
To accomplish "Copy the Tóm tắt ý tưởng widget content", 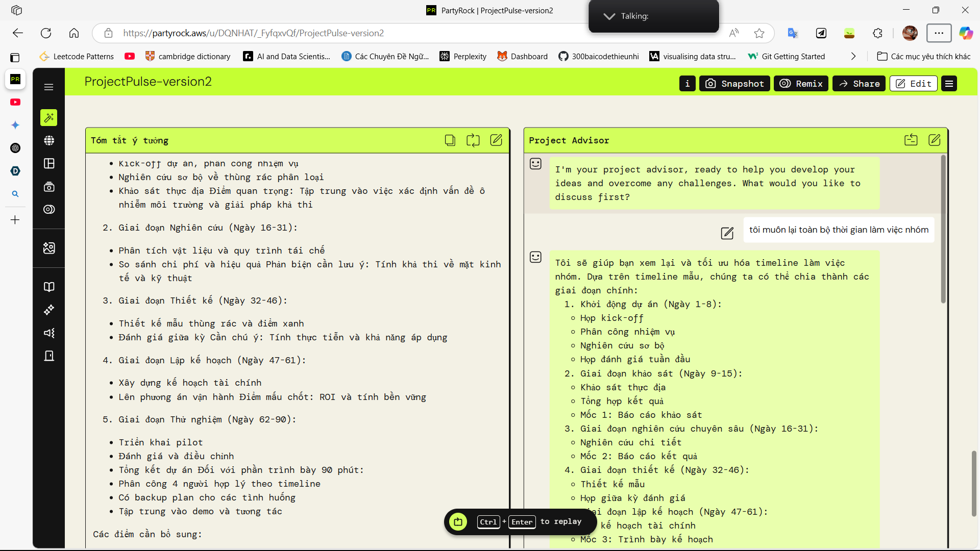I will tap(450, 140).
